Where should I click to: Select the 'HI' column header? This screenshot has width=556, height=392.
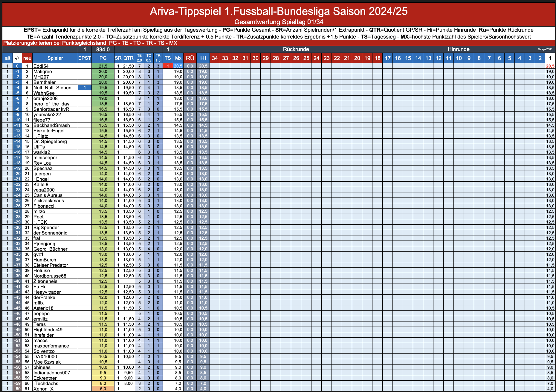click(203, 58)
